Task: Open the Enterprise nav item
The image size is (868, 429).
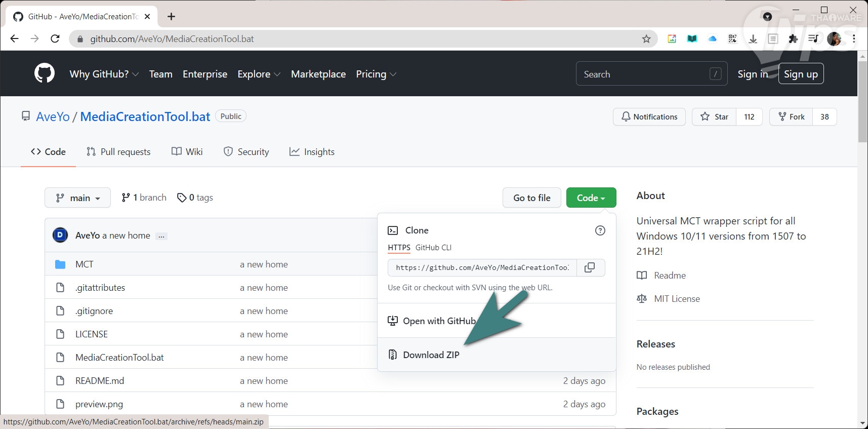Action: pyautogui.click(x=205, y=74)
